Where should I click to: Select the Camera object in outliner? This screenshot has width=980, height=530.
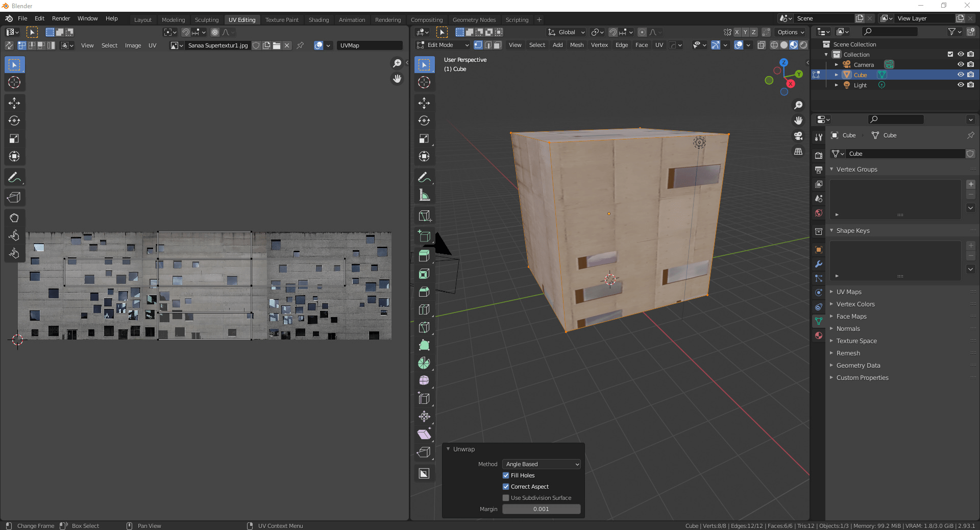[863, 65]
